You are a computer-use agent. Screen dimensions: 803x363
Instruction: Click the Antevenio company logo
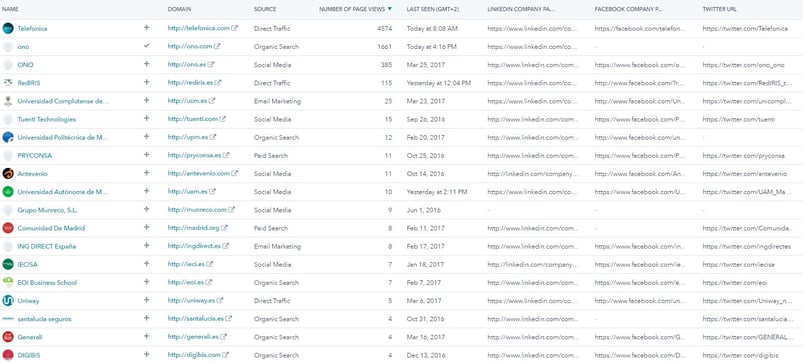(8, 174)
